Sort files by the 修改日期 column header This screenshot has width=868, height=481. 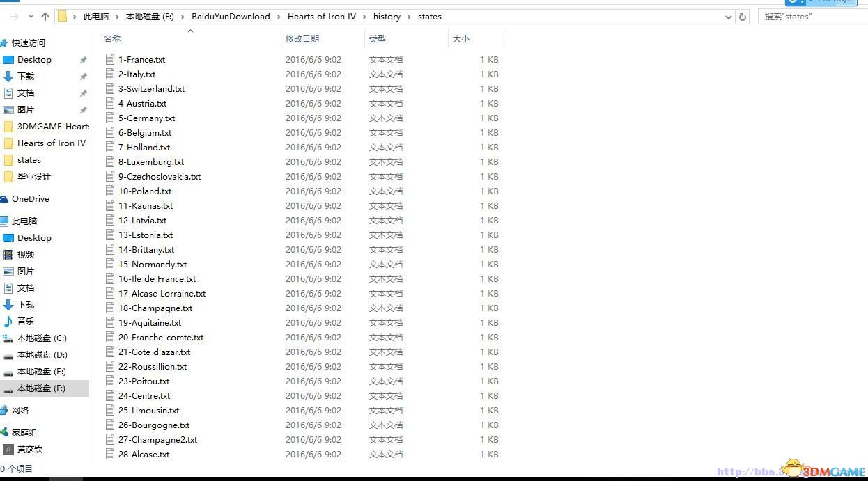(x=302, y=39)
